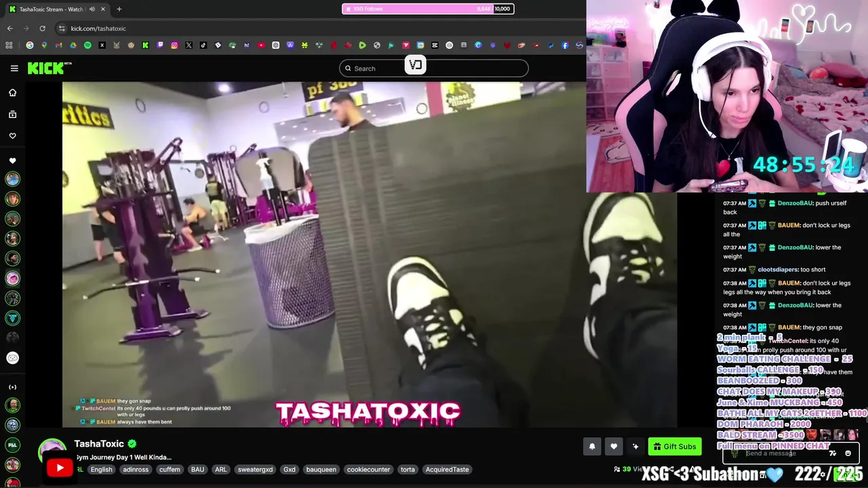Click the adinross tag

[136, 469]
